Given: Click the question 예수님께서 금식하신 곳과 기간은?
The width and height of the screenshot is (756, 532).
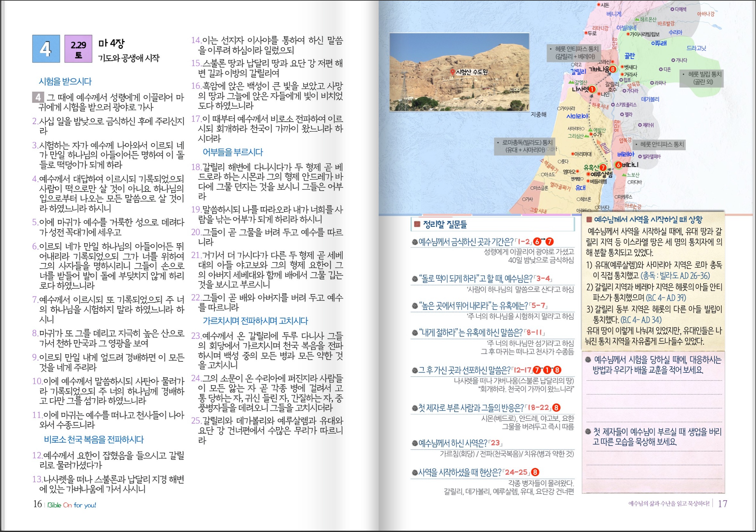Looking at the screenshot, I should (466, 242).
